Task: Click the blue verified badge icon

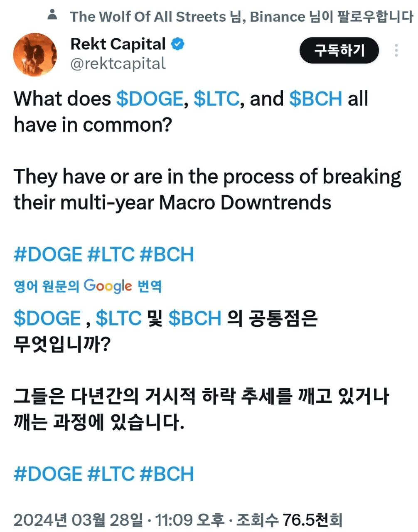Action: (178, 44)
